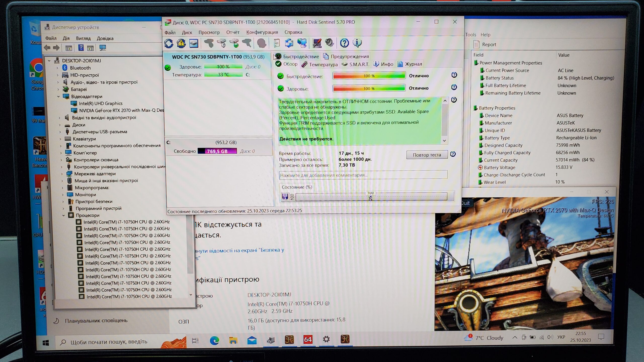Open the Конфигурация menu
This screenshot has width=644, height=362.
coord(262,32)
